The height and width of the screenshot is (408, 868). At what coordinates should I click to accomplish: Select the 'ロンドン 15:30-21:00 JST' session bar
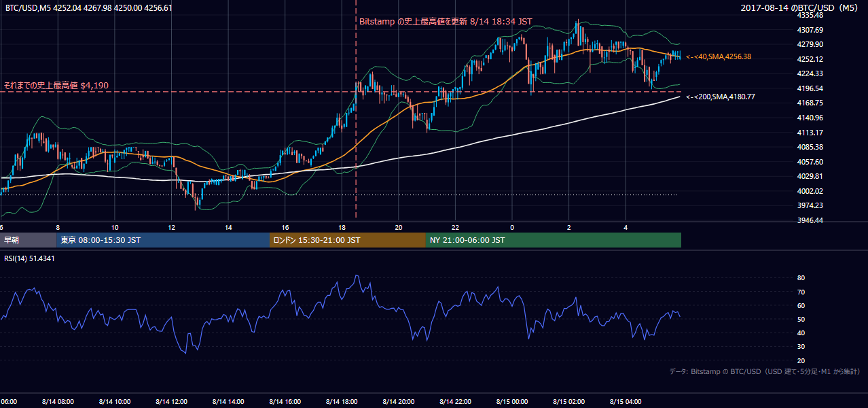pyautogui.click(x=348, y=240)
